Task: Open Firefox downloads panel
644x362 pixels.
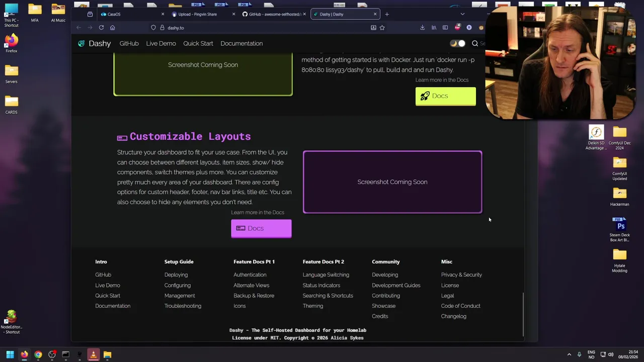Action: click(x=422, y=28)
